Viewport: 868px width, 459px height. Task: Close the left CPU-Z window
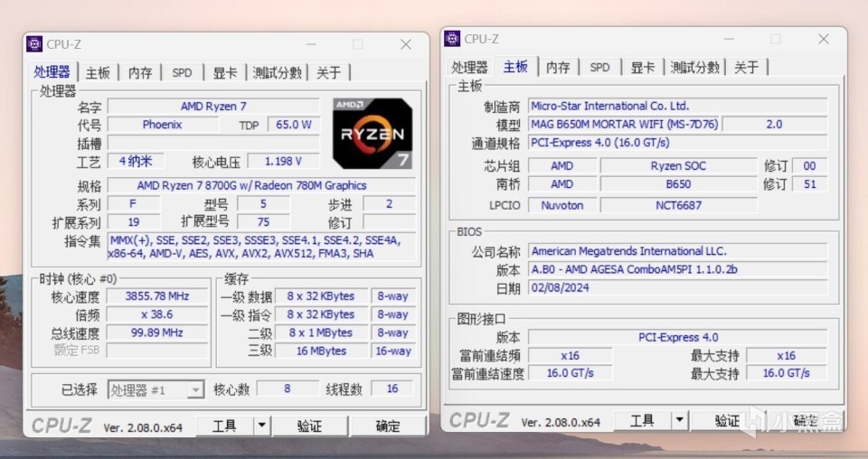click(406, 44)
